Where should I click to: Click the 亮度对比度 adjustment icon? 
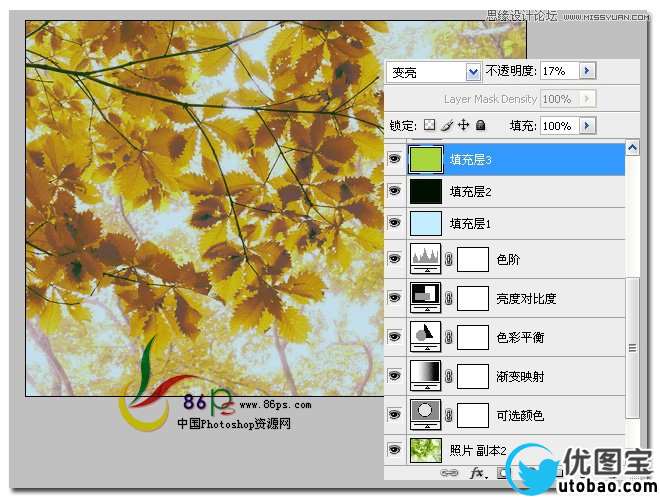click(426, 298)
